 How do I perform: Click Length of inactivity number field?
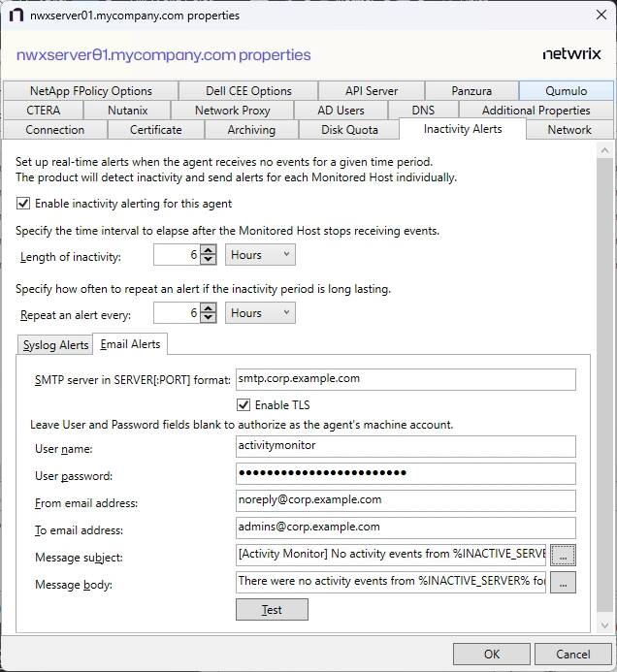pos(177,255)
